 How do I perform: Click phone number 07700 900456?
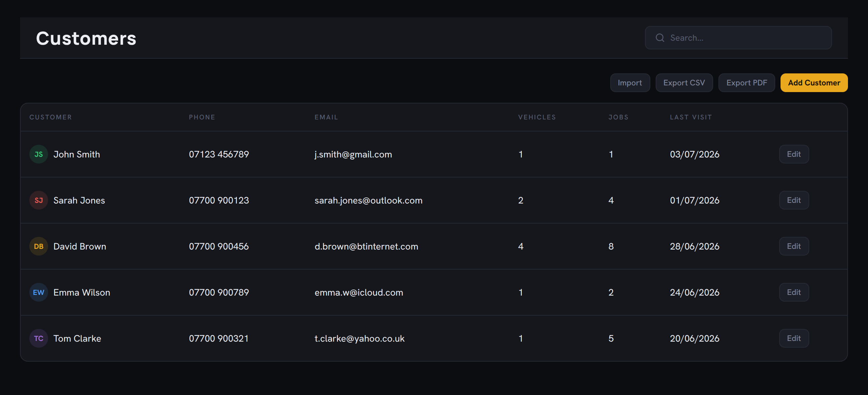(x=219, y=246)
